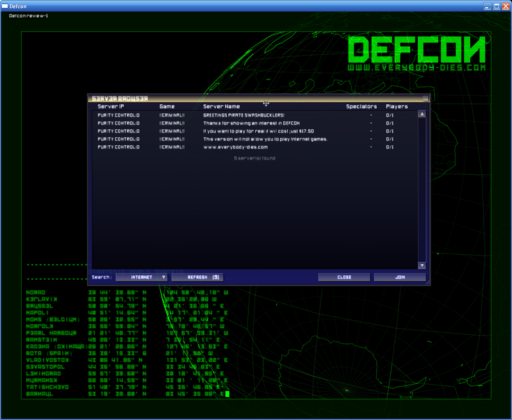512x420 pixels.
Task: Click the DEFCON logo
Action: tap(417, 49)
